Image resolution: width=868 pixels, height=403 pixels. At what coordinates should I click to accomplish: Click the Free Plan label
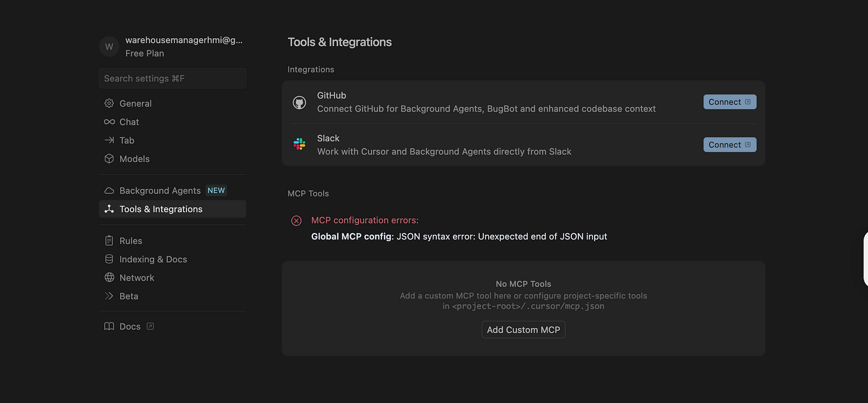point(144,53)
